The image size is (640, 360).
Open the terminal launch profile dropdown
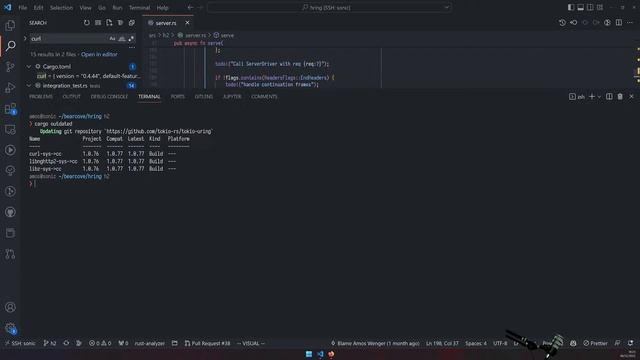(599, 97)
